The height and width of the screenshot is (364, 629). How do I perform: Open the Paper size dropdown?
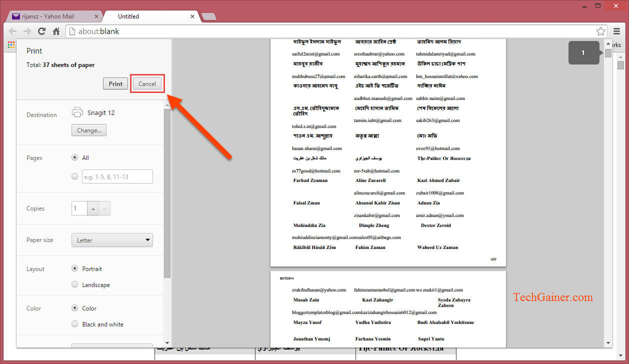(x=112, y=240)
